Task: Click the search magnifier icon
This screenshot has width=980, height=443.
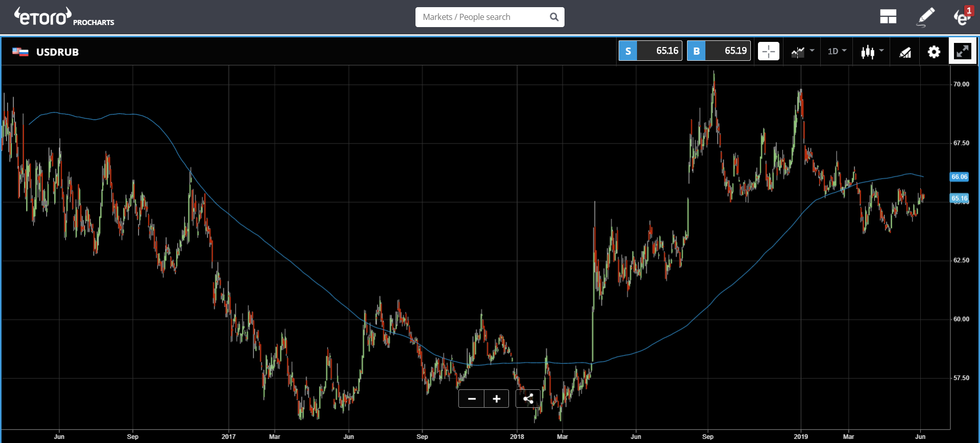Action: click(554, 17)
